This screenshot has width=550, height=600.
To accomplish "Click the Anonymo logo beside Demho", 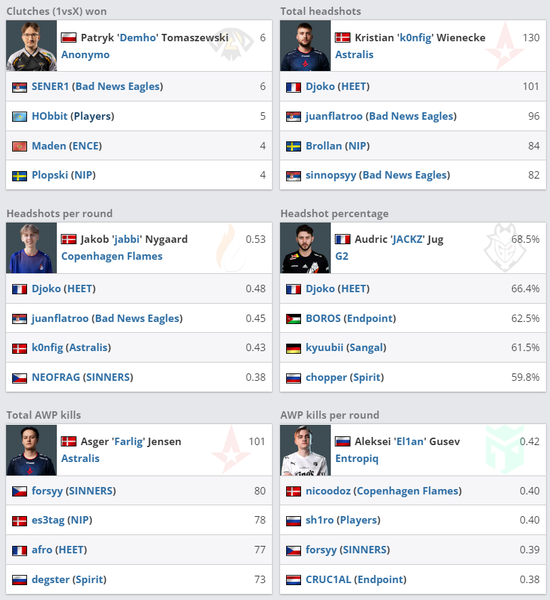I will click(x=231, y=46).
